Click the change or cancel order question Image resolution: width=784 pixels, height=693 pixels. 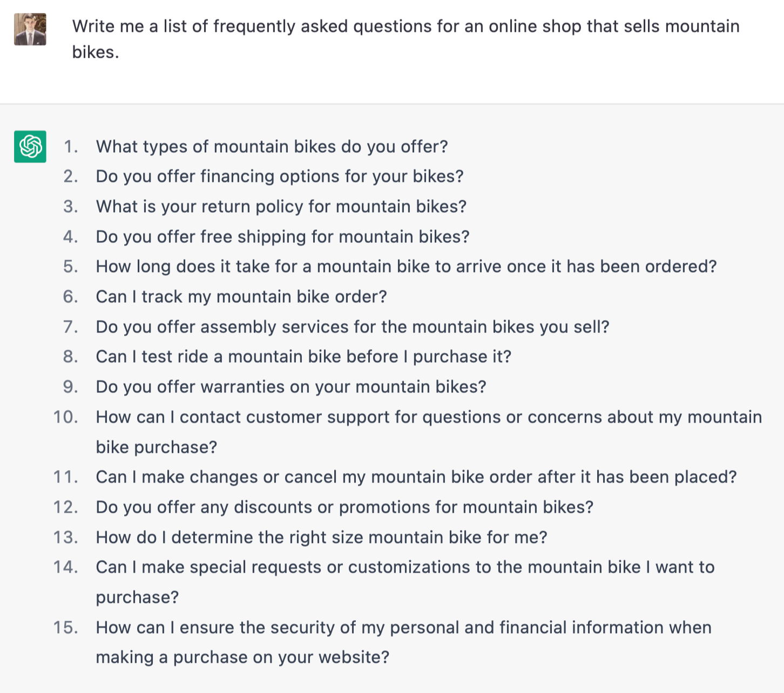click(x=416, y=477)
